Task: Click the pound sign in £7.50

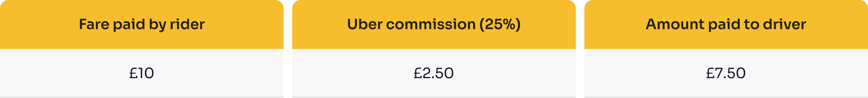Action: point(710,73)
